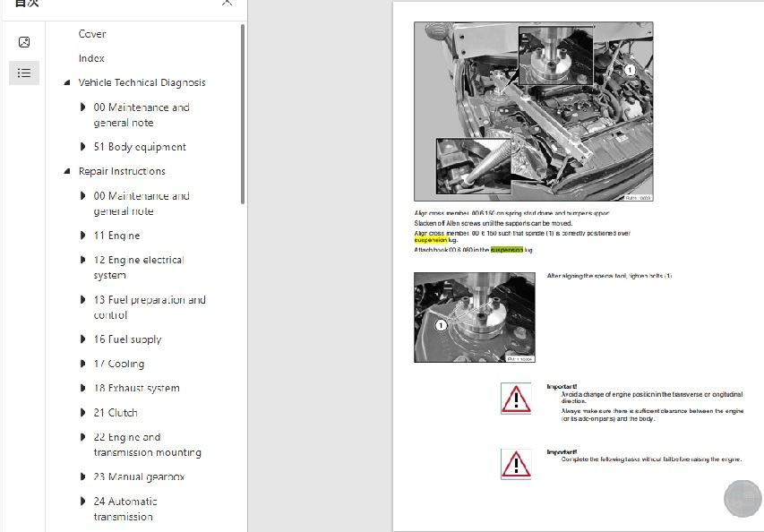Click the sidebar vertical scrollbar thumb
The width and height of the screenshot is (764, 532).
pos(243,114)
